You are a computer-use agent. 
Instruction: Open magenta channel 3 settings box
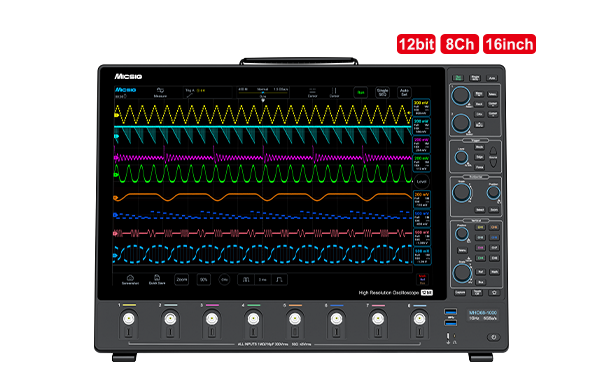tap(421, 145)
